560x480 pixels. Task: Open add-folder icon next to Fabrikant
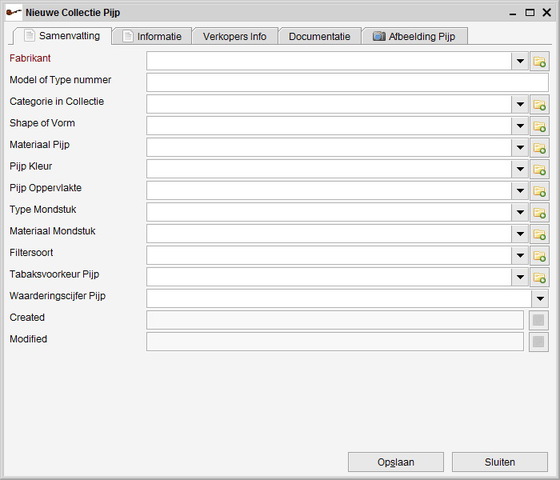[x=539, y=61]
